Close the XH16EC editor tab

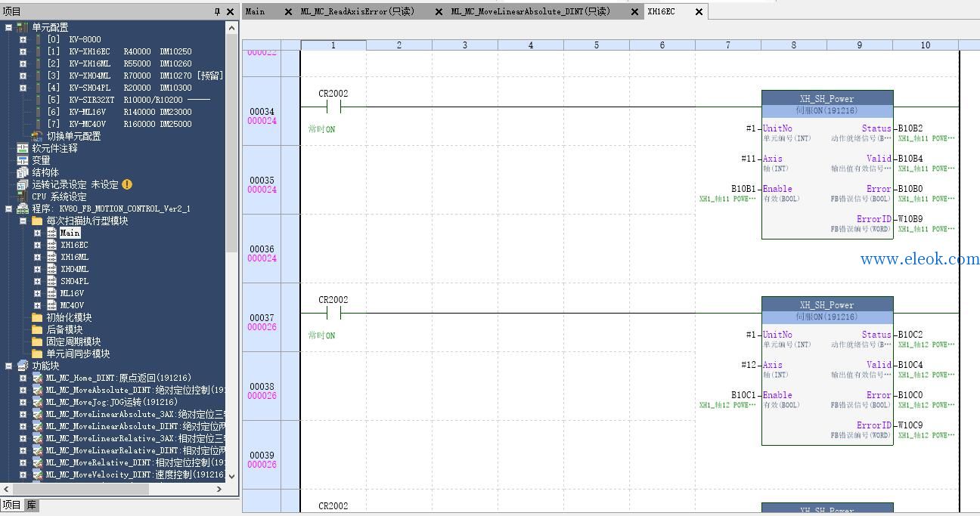coord(699,11)
